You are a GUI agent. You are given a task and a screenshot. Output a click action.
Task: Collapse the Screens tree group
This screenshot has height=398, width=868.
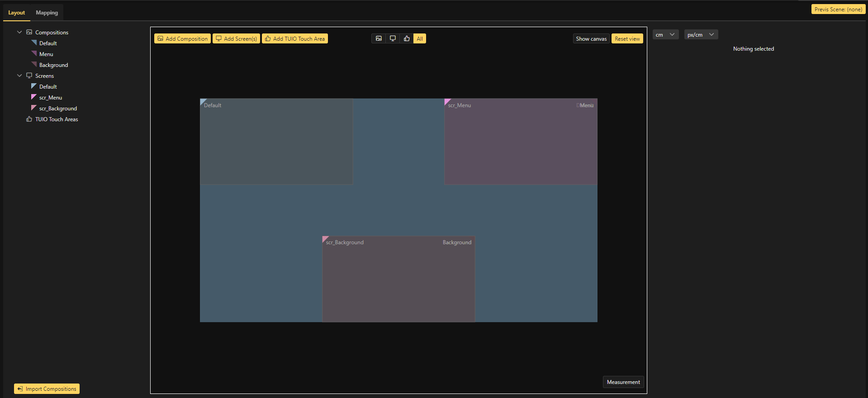coord(19,76)
